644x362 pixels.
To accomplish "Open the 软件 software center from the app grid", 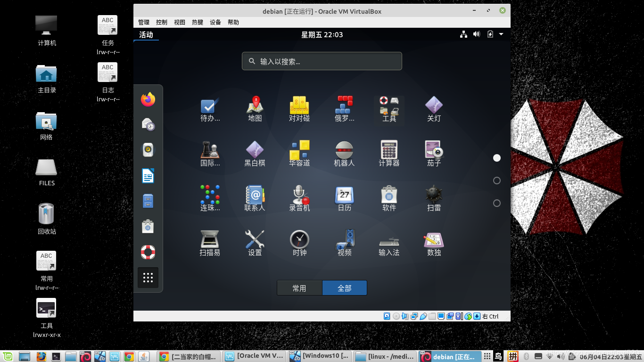I will point(389,198).
